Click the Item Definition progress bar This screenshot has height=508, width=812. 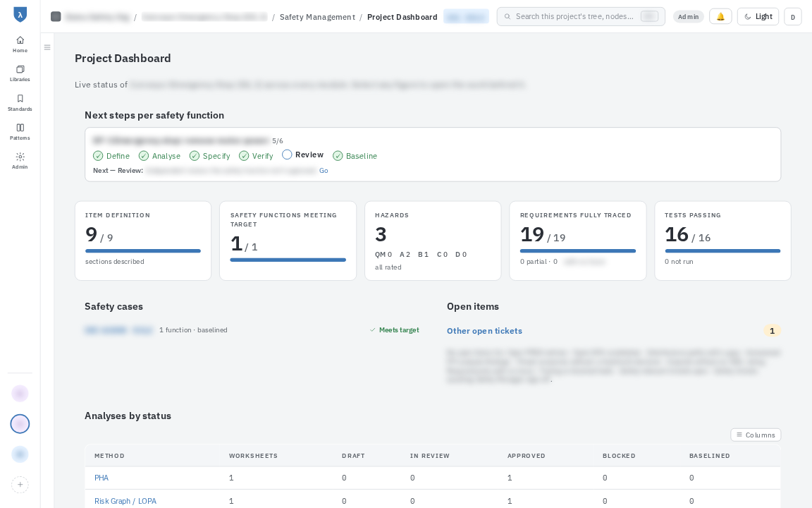pyautogui.click(x=143, y=251)
